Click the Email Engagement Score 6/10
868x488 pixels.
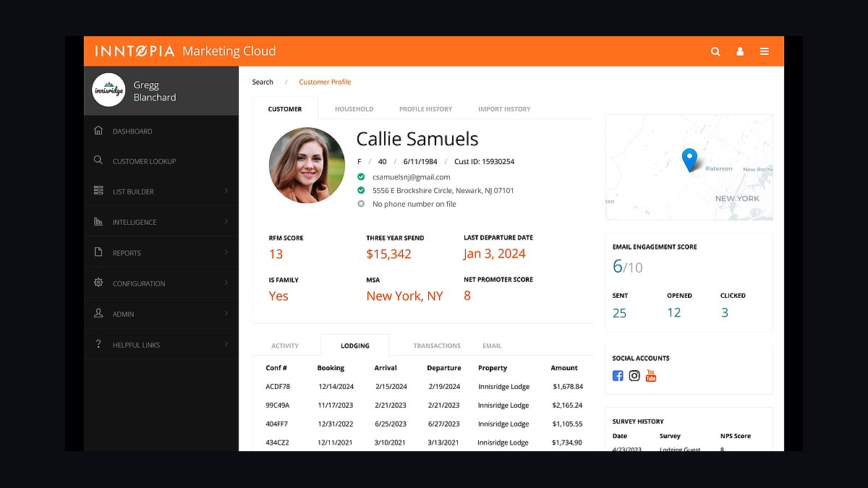pos(627,267)
